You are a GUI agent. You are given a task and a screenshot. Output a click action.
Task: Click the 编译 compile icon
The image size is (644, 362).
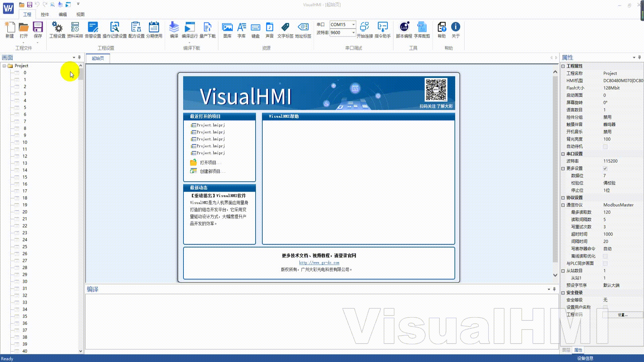(174, 30)
